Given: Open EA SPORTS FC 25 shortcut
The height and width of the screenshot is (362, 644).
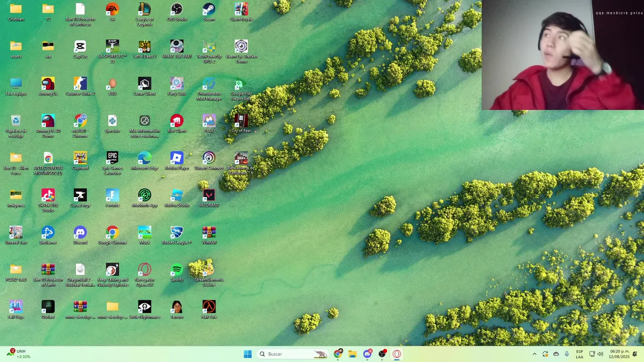Looking at the screenshot, I should [112, 52].
